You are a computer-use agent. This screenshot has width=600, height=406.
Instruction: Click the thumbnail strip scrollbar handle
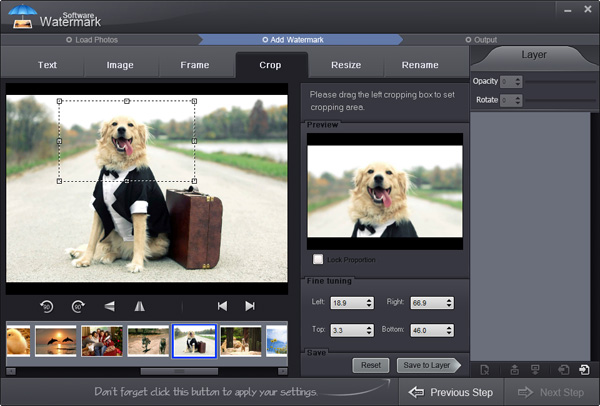(179, 371)
